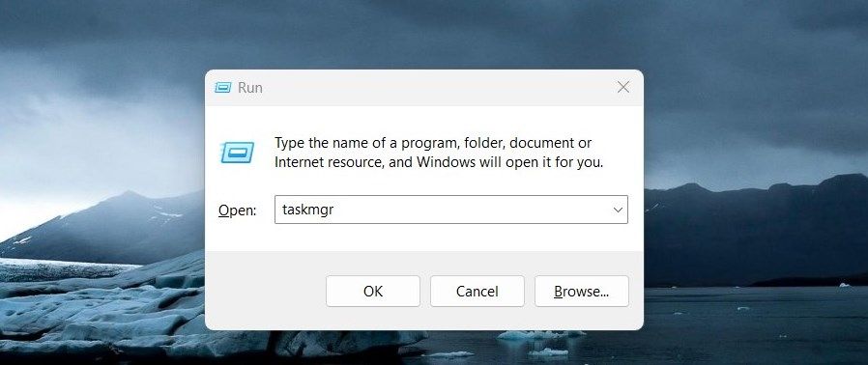Click the "Run" title text
The height and width of the screenshot is (365, 868).
[250, 87]
